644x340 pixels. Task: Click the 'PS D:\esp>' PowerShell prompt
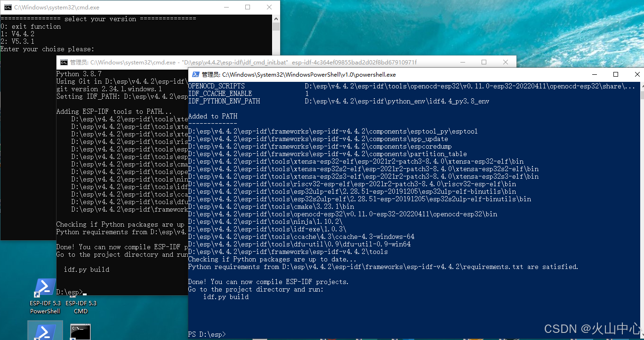tap(207, 334)
